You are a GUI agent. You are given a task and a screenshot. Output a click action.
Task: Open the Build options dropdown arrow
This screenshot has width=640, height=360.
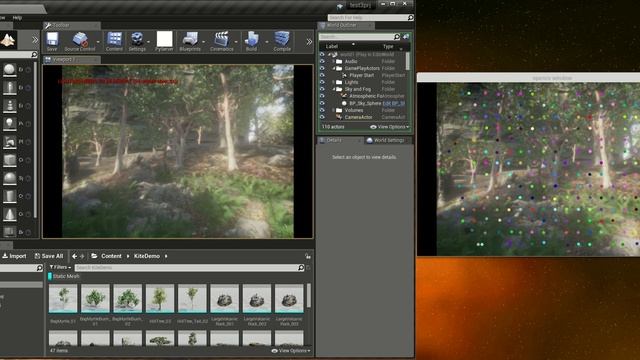(267, 42)
